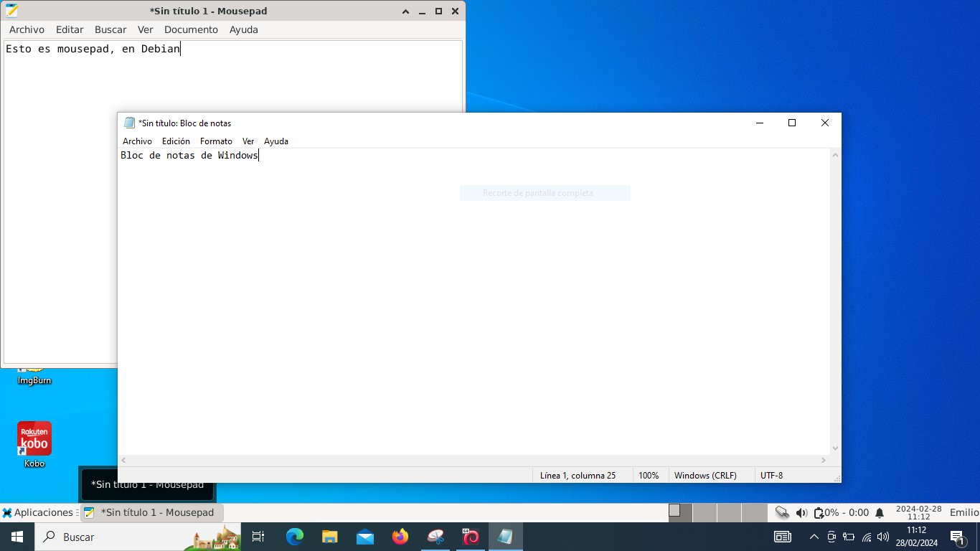Click status bar "Línea 1, columna 25"
The height and width of the screenshot is (551, 980).
pyautogui.click(x=578, y=475)
